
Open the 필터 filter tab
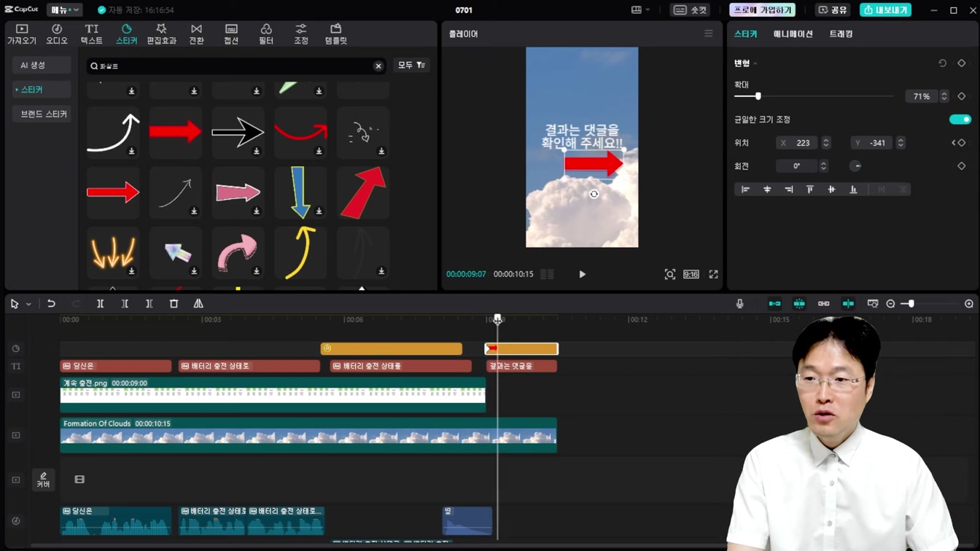[x=266, y=34]
